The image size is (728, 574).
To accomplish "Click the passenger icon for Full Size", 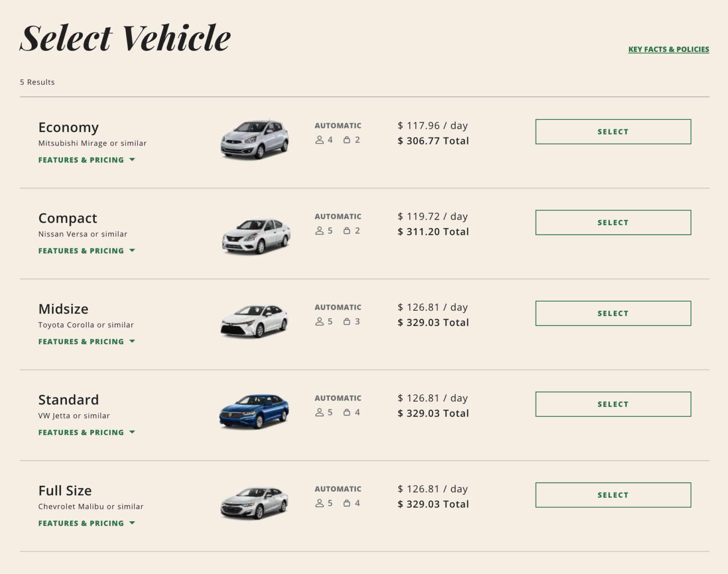I will 320,503.
